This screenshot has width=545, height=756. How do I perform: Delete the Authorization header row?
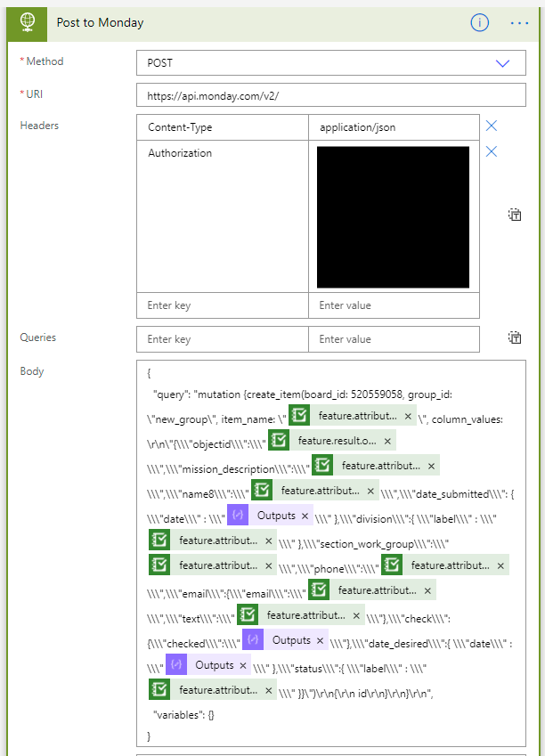(x=492, y=152)
